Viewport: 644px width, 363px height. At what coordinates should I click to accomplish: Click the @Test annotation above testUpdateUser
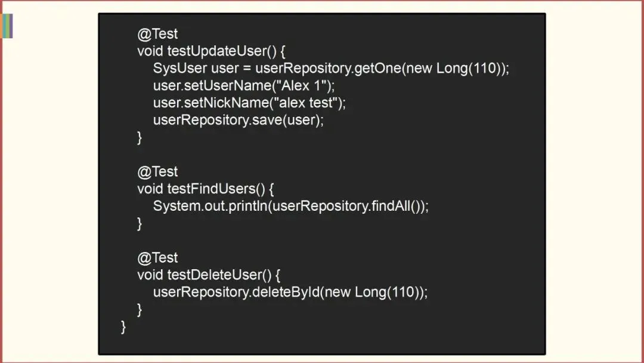tap(157, 34)
